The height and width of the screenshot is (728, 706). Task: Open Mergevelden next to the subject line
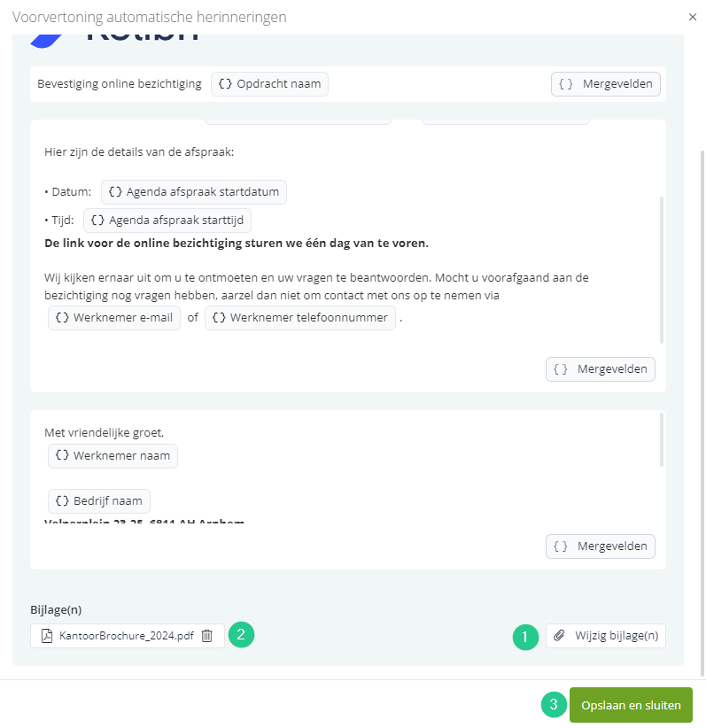606,84
